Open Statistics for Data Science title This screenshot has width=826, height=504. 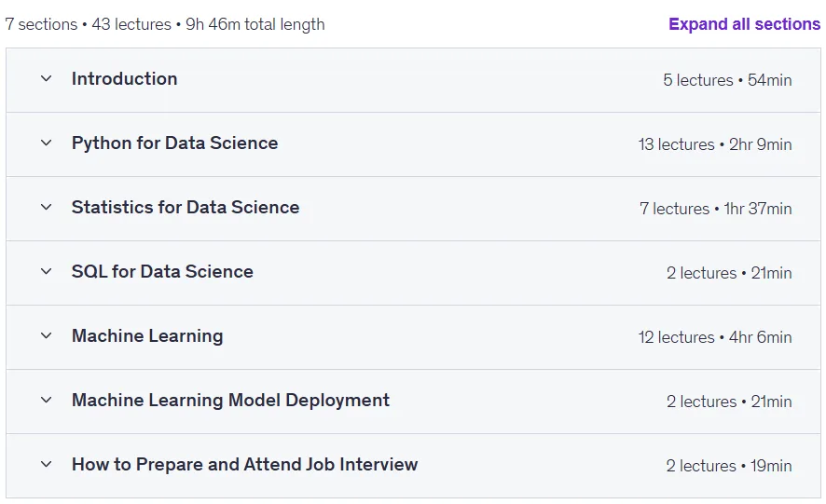click(x=186, y=208)
